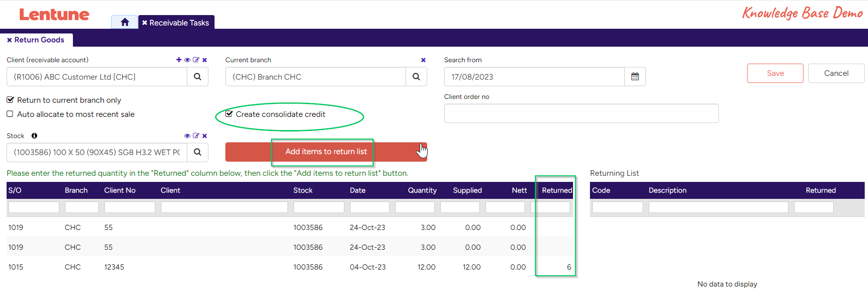Sort by Client No column header

(x=120, y=190)
